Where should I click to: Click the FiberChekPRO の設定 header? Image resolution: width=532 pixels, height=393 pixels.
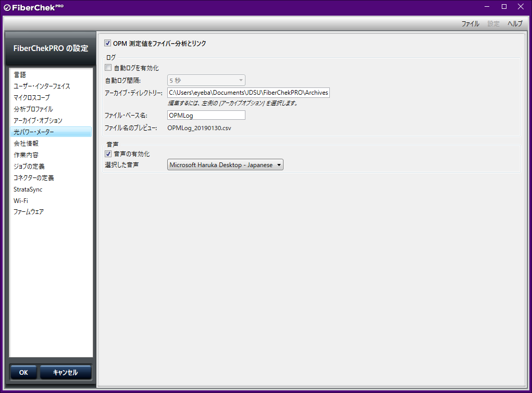point(51,48)
